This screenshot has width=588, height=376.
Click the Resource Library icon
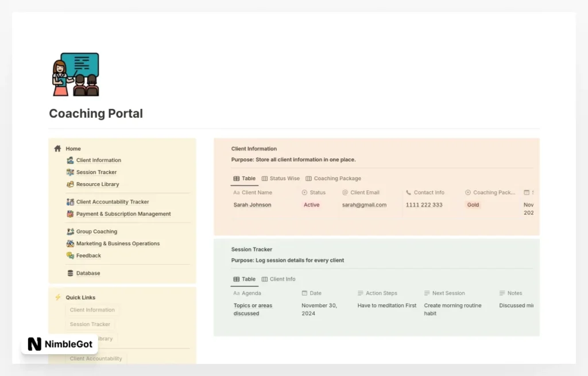[x=70, y=184]
